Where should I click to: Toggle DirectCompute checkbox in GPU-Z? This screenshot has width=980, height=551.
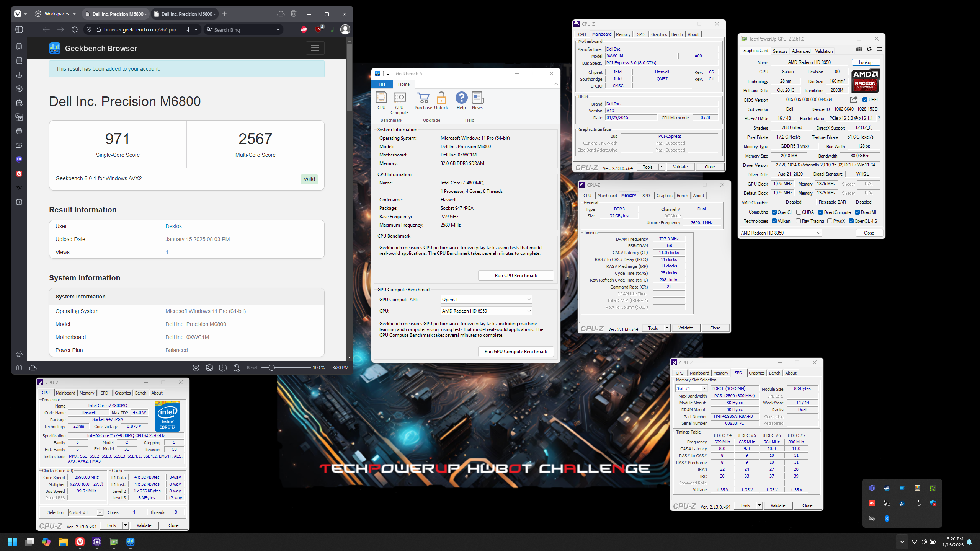820,212
